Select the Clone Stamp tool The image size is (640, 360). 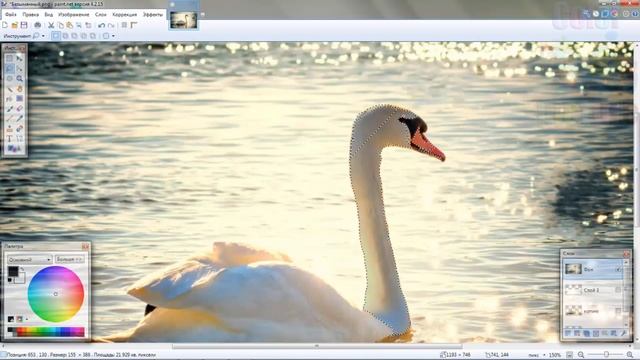click(x=9, y=129)
